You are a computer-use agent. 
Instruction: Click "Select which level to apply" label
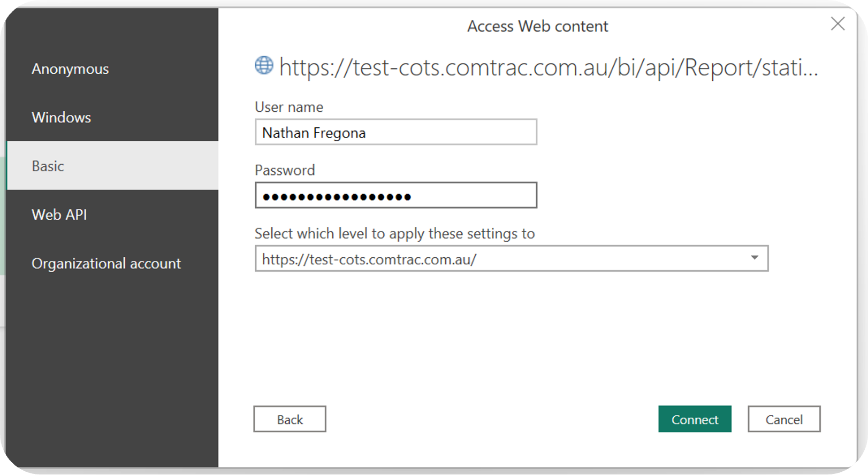(x=394, y=234)
